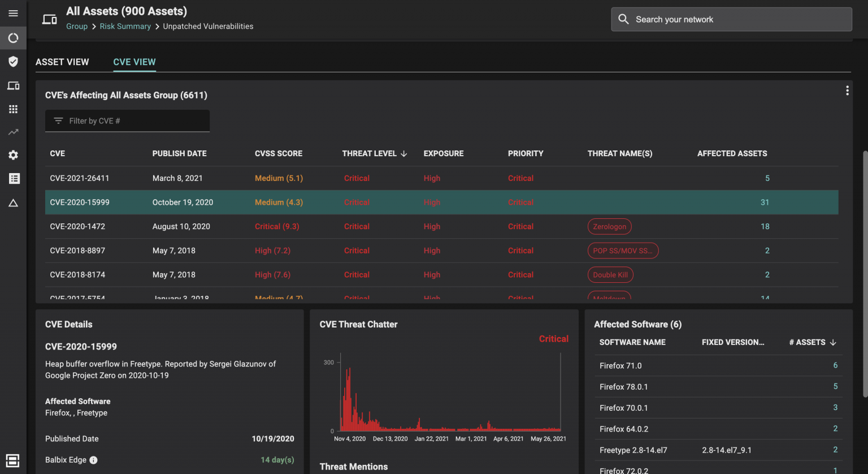Click the Zerologon threat name chip

(x=609, y=226)
